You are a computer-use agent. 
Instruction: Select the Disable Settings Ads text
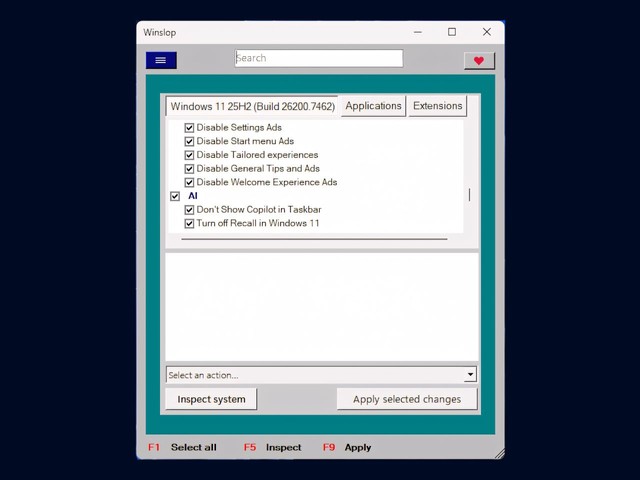[239, 127]
